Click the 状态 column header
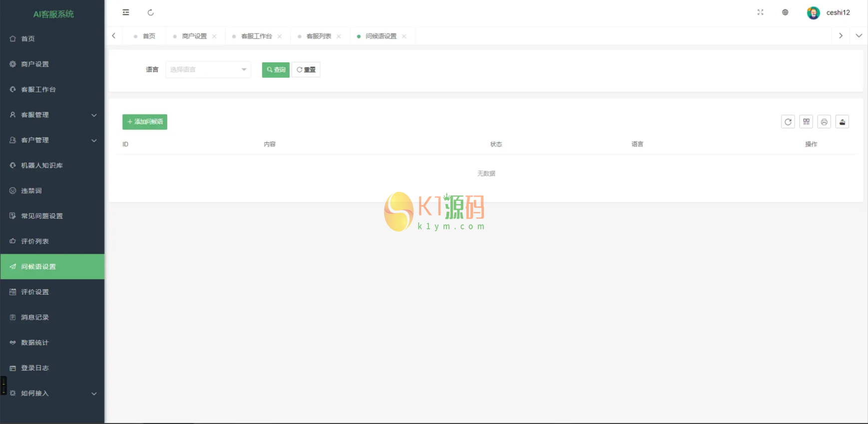The image size is (868, 424). 496,144
